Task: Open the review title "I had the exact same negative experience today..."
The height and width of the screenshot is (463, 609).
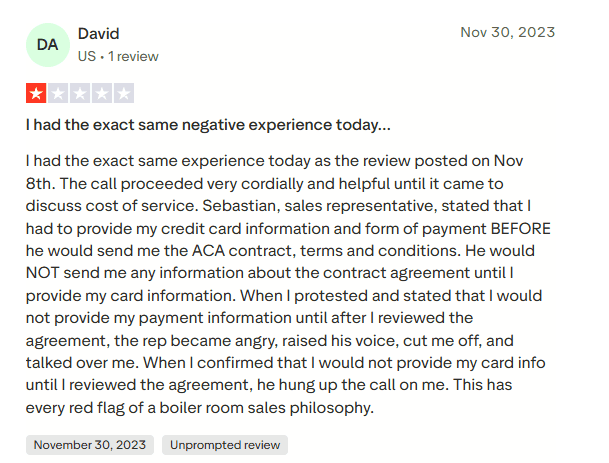Action: 208,127
